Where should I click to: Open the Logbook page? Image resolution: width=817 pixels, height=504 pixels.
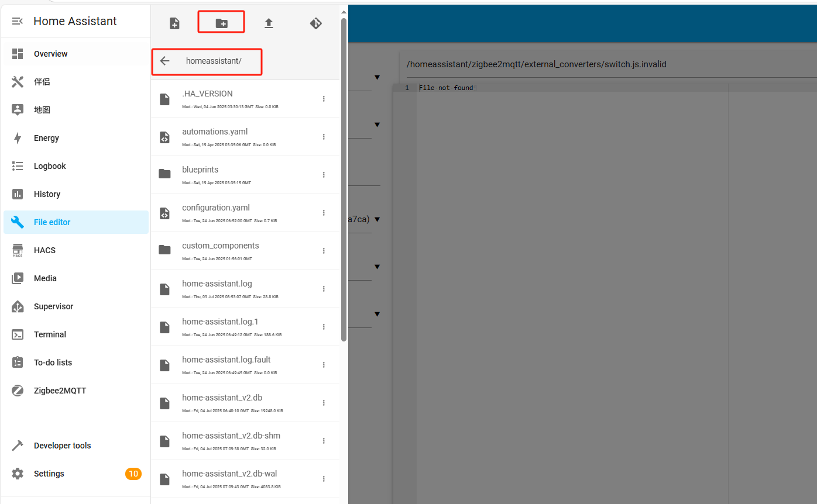click(x=50, y=166)
